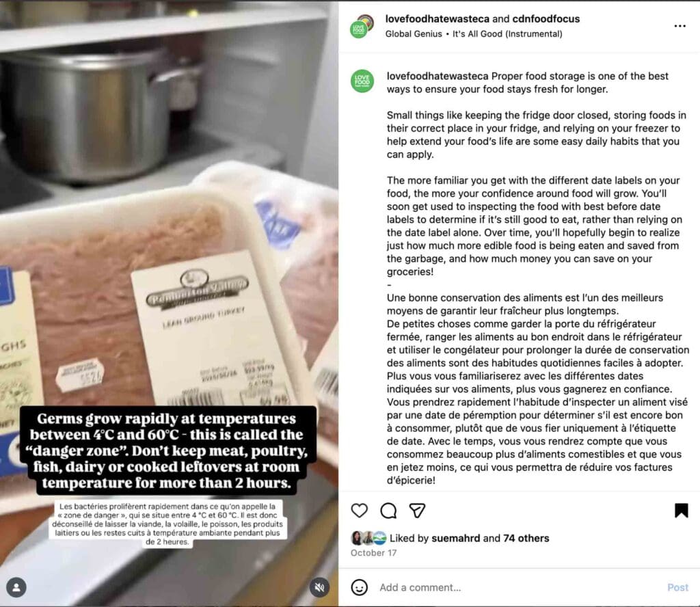
Task: Open the three-dot more options menu
Action: [679, 26]
